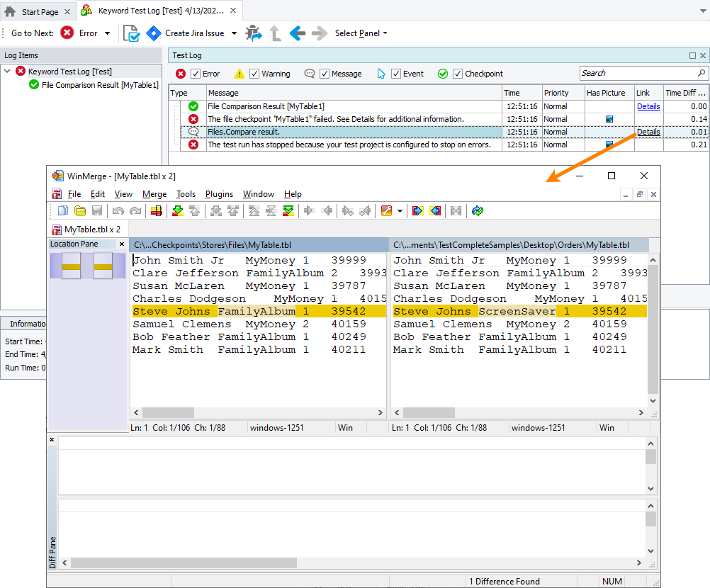Disable the Checkpoint filter checkbox

[458, 74]
